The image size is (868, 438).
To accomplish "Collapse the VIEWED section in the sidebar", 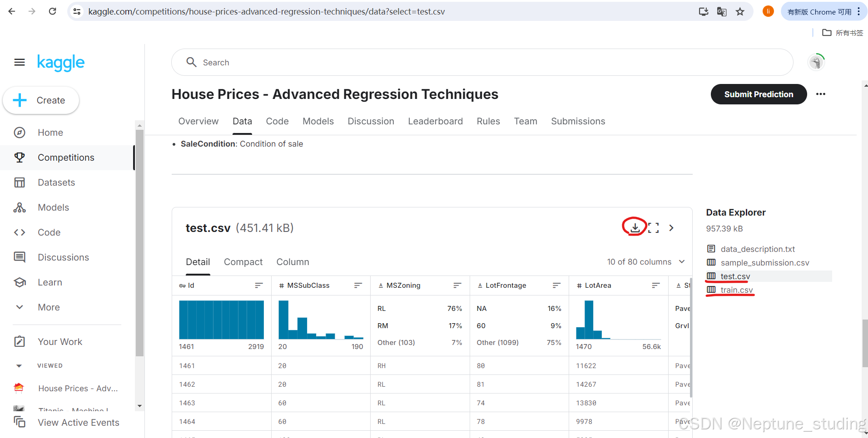I will click(x=19, y=366).
